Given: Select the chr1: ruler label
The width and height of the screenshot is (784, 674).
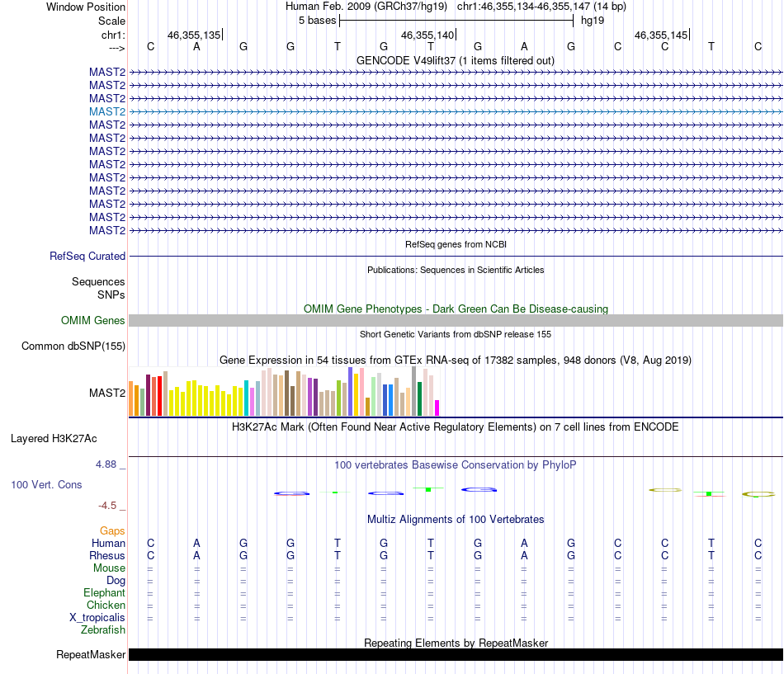Looking at the screenshot, I should point(113,35).
